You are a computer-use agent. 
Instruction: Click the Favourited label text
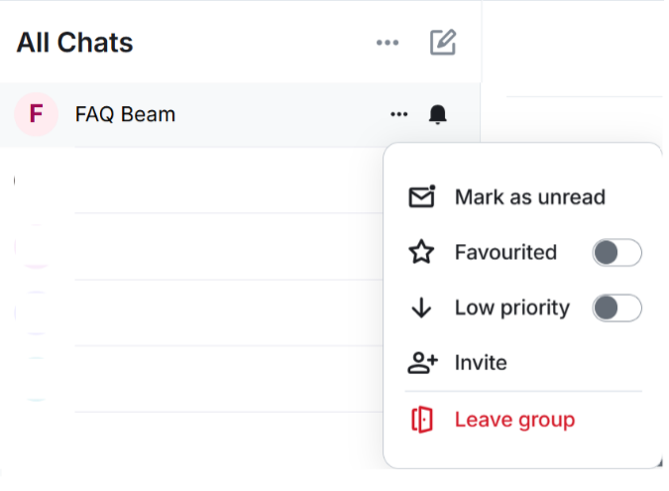(x=505, y=252)
